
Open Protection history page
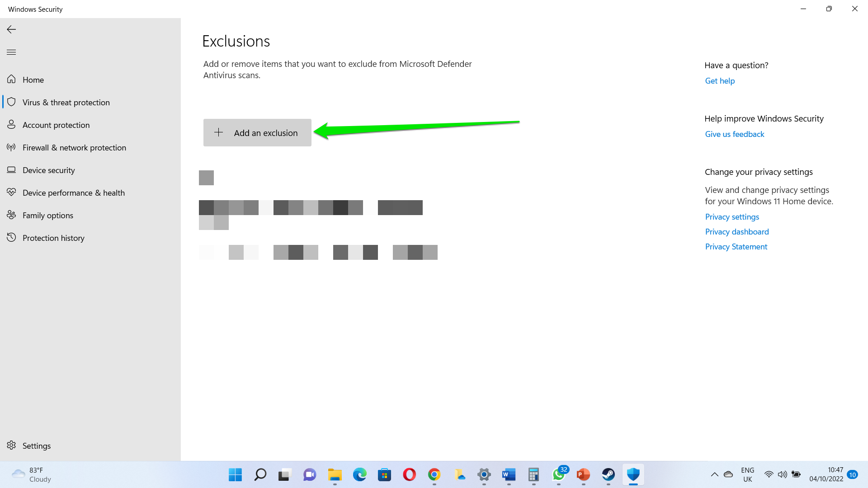pos(53,237)
